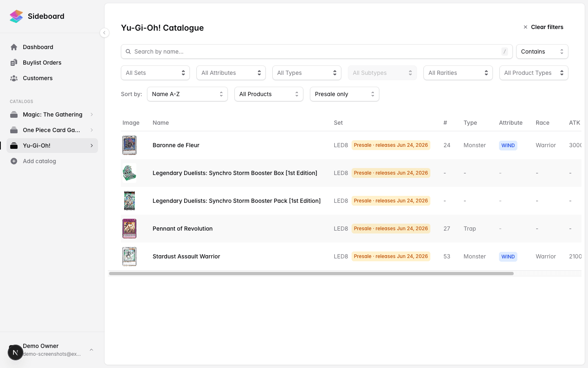Open Stardust Assault Warrior thumbnail
This screenshot has width=588, height=368.
point(129,256)
